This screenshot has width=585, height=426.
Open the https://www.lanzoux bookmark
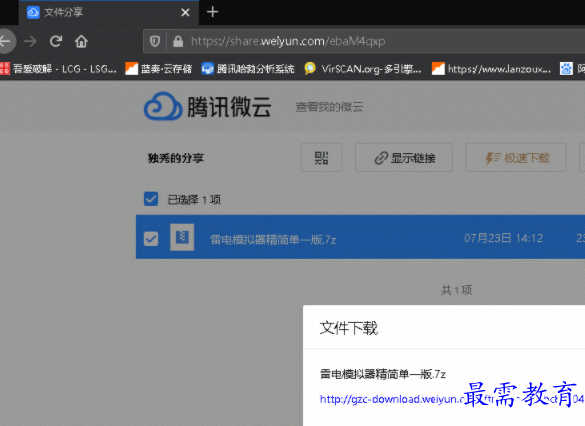[x=491, y=69]
